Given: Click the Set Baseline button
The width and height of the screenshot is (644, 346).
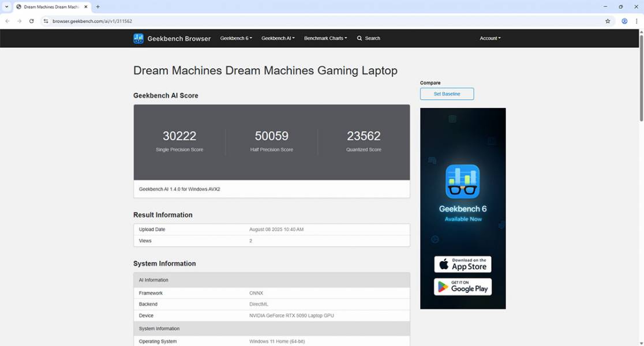Looking at the screenshot, I should click(447, 93).
